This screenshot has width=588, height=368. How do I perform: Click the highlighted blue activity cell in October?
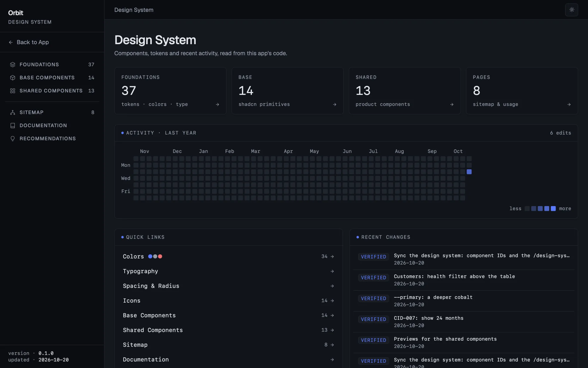[x=469, y=172]
